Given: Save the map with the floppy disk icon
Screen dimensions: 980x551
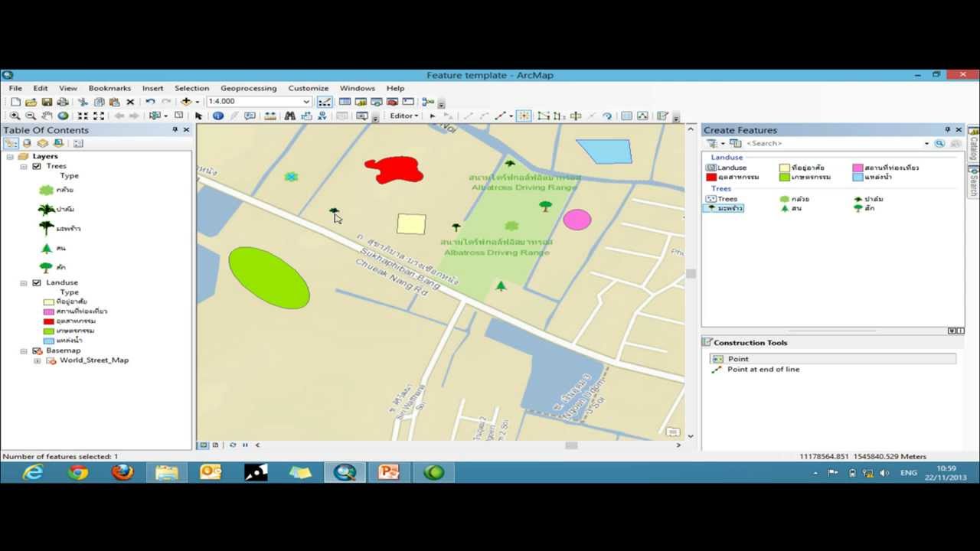Looking at the screenshot, I should pos(47,102).
